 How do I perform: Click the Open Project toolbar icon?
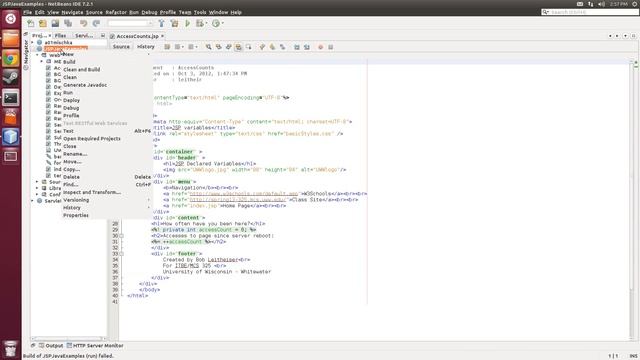coord(55,23)
